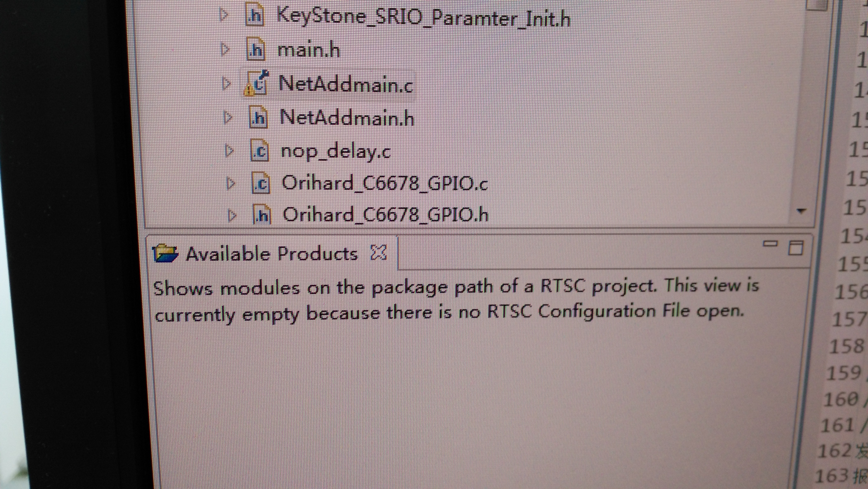Click the Available Products folder icon
Image resolution: width=868 pixels, height=489 pixels.
[x=165, y=253]
